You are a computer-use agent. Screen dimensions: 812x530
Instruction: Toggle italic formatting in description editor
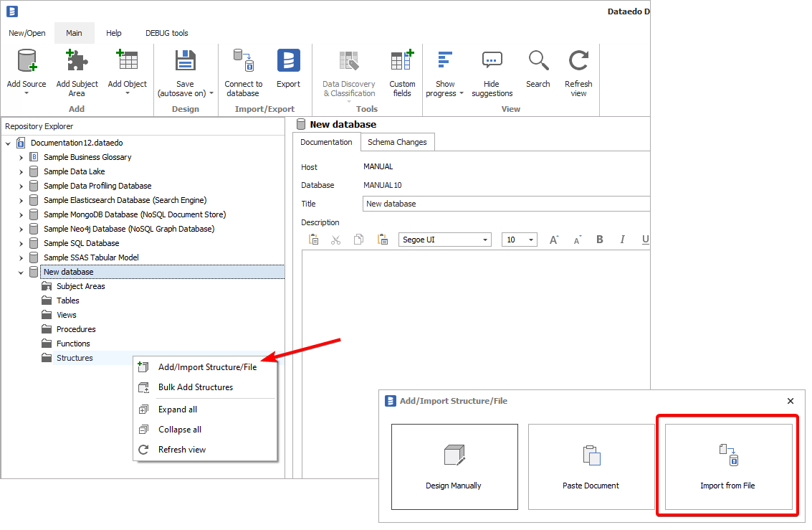pos(622,240)
